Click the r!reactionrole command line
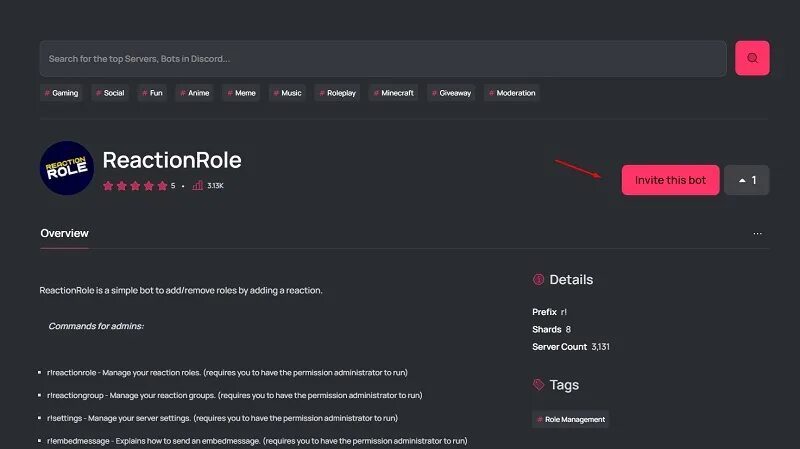800x449 pixels. [227, 372]
